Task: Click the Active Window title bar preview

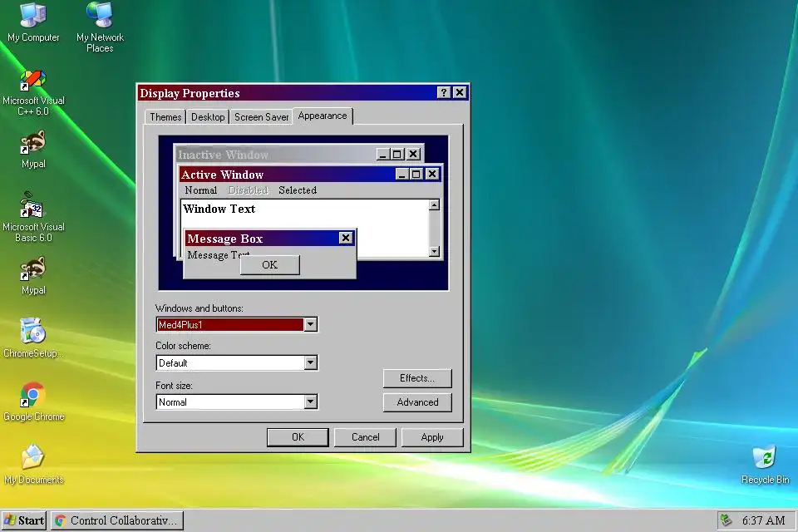Action: click(x=309, y=175)
